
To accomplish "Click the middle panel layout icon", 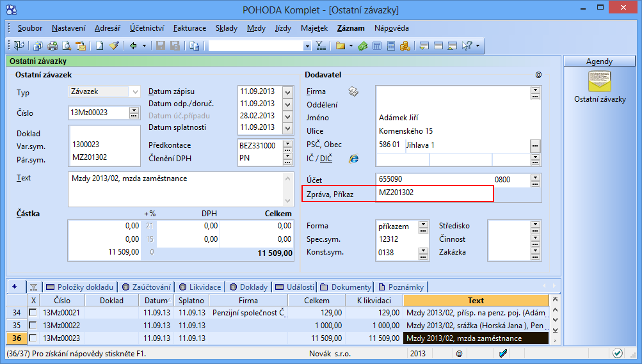I will pos(438,46).
